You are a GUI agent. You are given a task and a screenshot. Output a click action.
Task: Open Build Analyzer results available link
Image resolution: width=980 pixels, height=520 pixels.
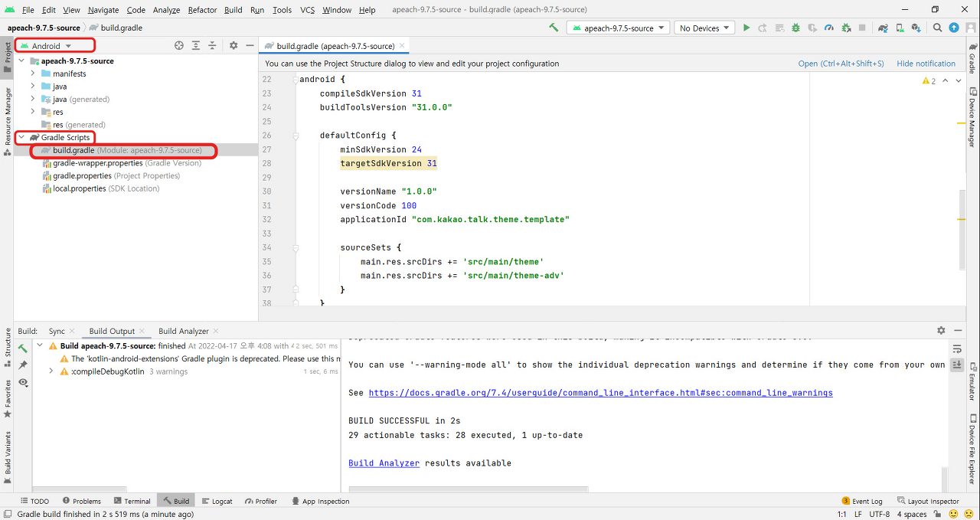pos(384,463)
